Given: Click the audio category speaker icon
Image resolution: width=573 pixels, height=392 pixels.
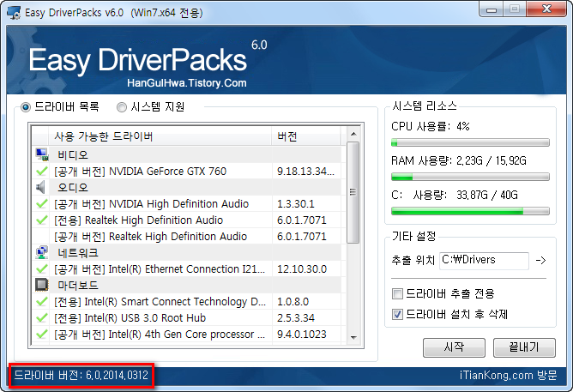Looking at the screenshot, I should coord(41,187).
